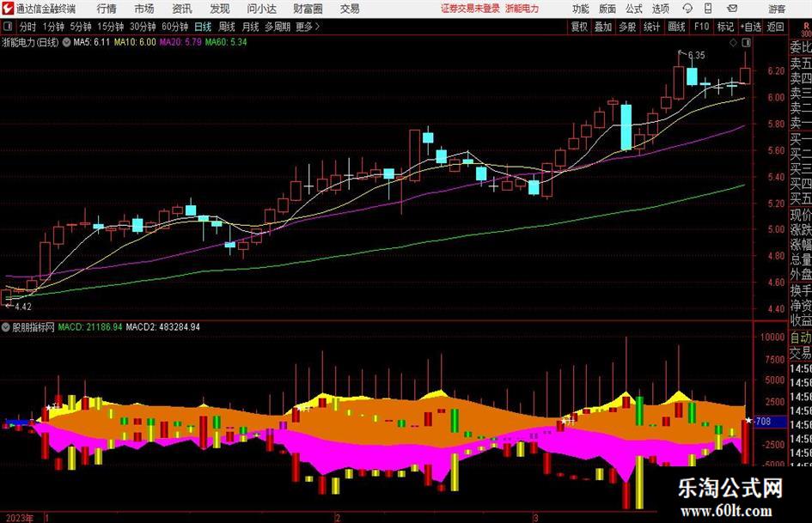The image size is (812, 523).
Task: Click the 委比 row in quote panel
Action: pyautogui.click(x=800, y=47)
